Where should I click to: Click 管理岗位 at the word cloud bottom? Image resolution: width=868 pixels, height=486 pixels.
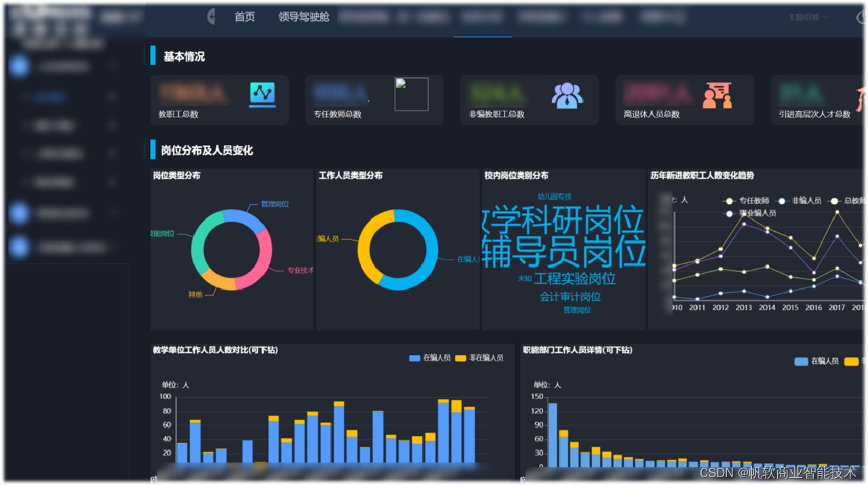[x=577, y=310]
